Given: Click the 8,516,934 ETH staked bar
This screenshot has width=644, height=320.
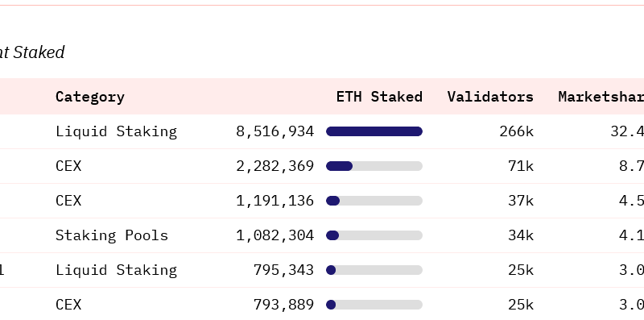Looking at the screenshot, I should point(374,131).
